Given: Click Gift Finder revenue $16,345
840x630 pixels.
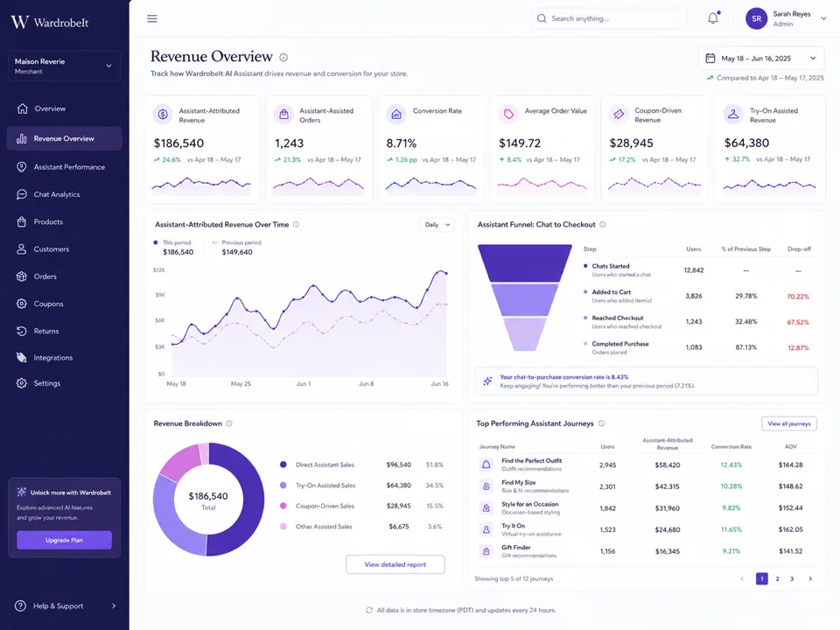Looking at the screenshot, I should click(x=667, y=551).
